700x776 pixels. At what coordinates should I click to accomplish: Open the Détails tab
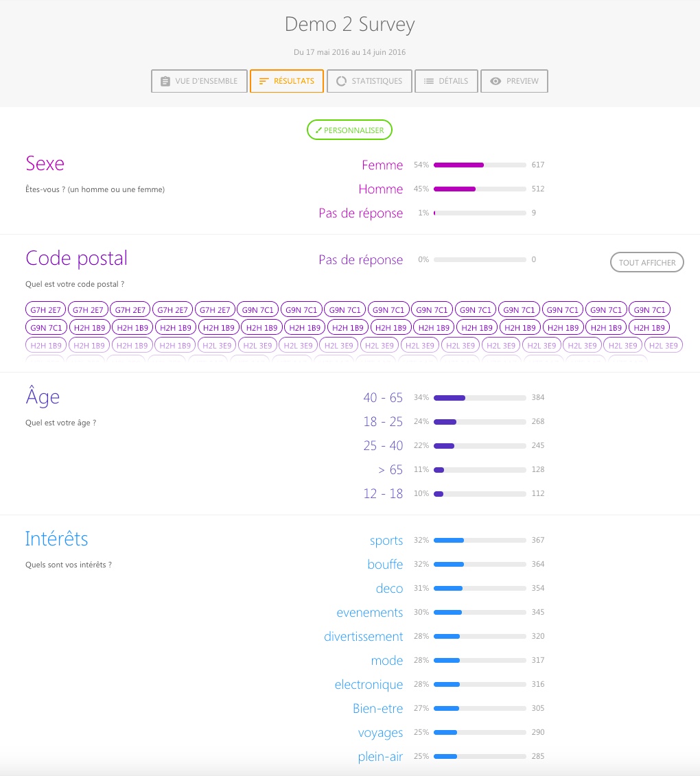446,81
